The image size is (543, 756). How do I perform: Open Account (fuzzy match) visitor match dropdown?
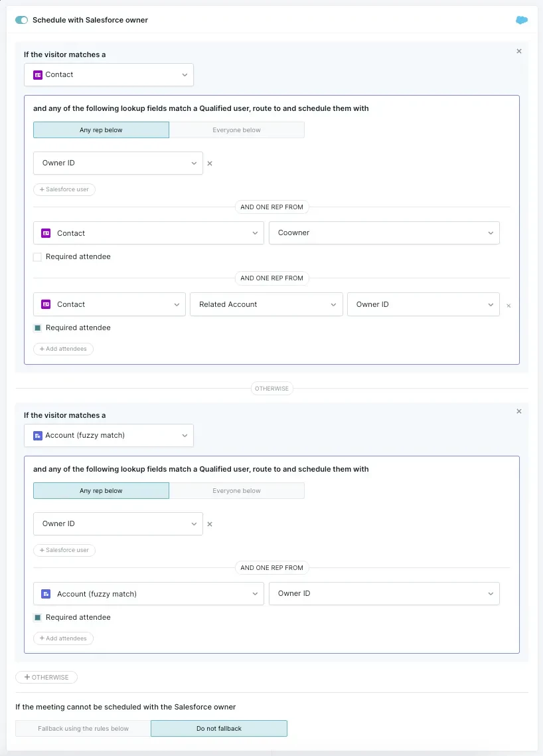[109, 435]
